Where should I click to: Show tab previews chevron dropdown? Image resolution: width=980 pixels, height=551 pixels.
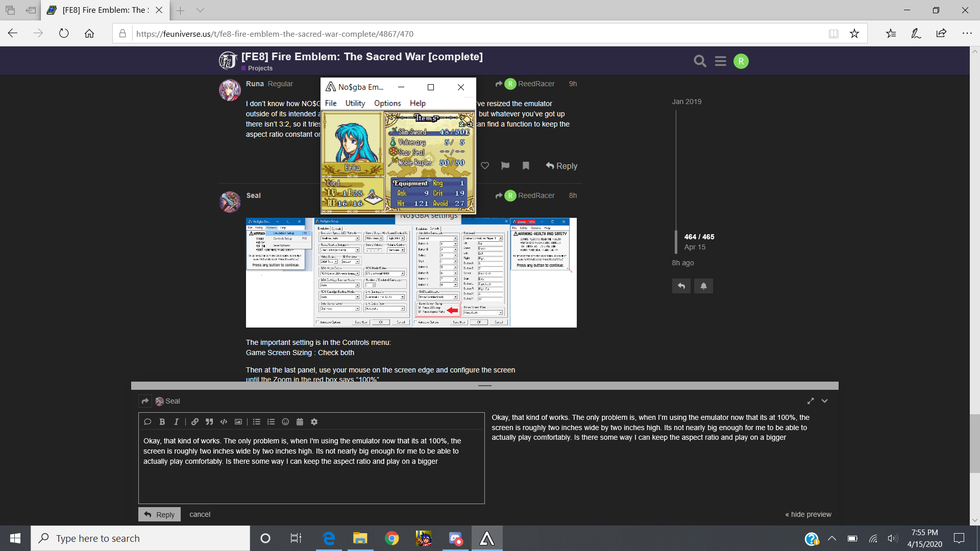tap(200, 10)
